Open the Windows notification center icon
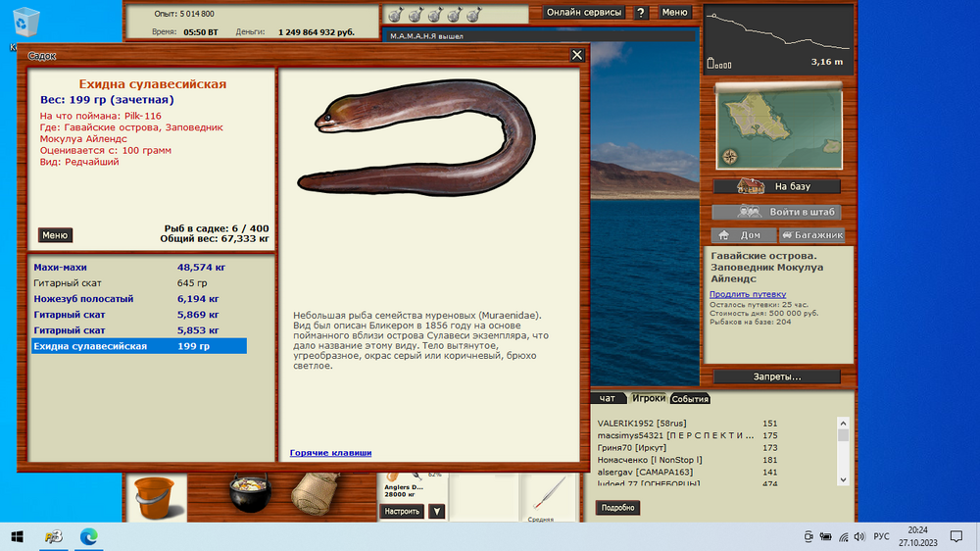This screenshot has height=551, width=980. tap(956, 536)
